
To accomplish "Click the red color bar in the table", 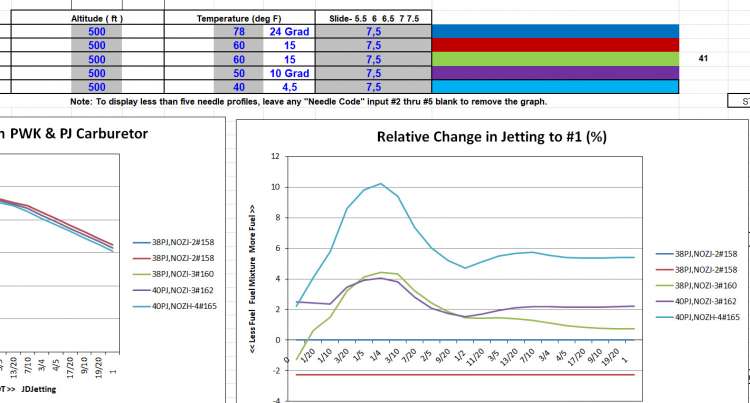I will [x=555, y=45].
